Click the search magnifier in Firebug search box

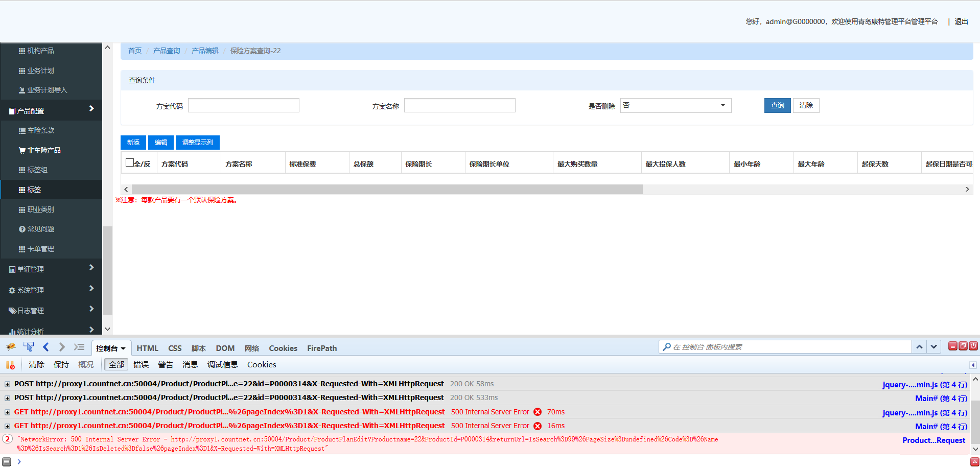click(x=667, y=347)
